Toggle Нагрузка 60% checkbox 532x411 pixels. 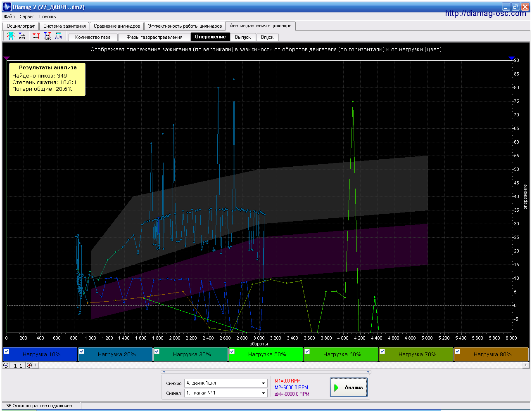307,352
